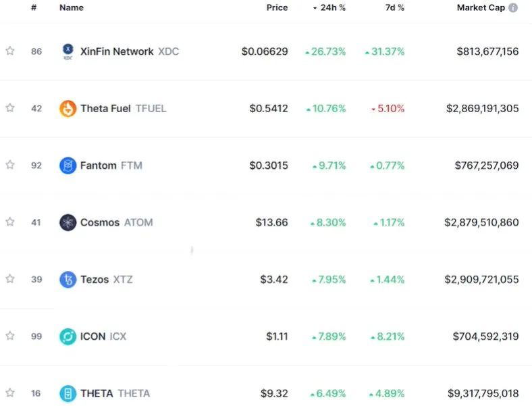Star XinFin Network to add to watchlist
532x406 pixels.
click(x=10, y=51)
